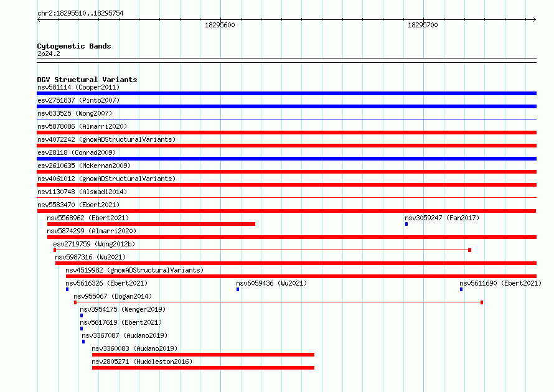Screen dimensions: 554x392
Task: Click esv2610635 (McKernan2009) label
Action: [84, 166]
